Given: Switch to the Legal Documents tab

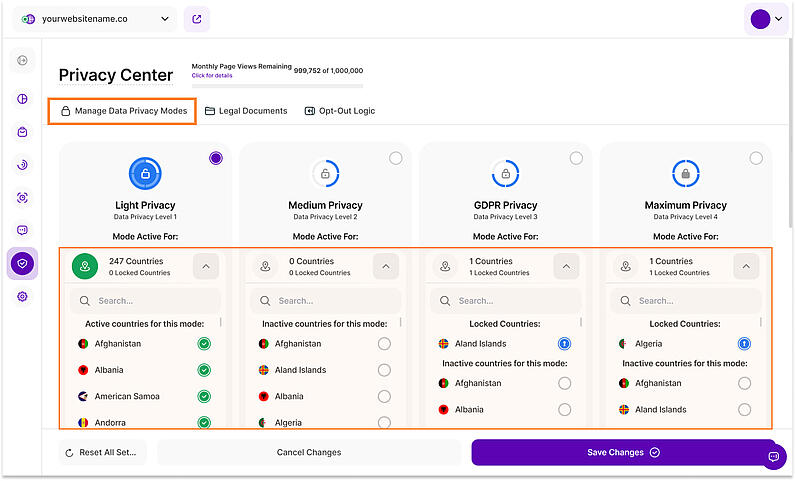Looking at the screenshot, I should (246, 111).
